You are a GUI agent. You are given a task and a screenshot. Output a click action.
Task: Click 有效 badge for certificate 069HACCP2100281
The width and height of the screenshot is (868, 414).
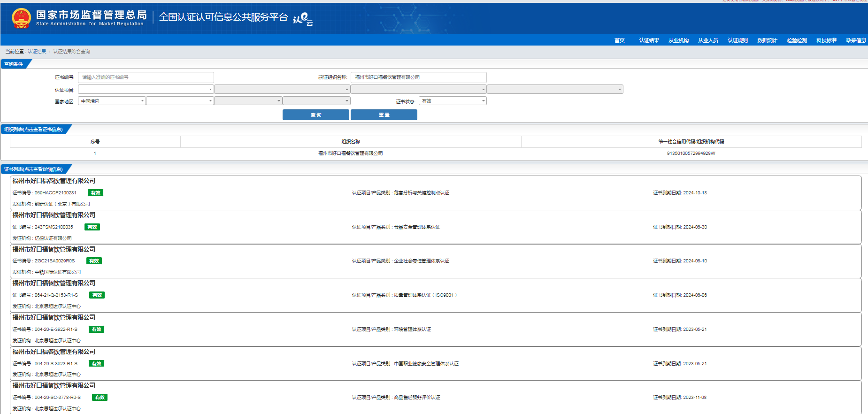click(x=95, y=193)
